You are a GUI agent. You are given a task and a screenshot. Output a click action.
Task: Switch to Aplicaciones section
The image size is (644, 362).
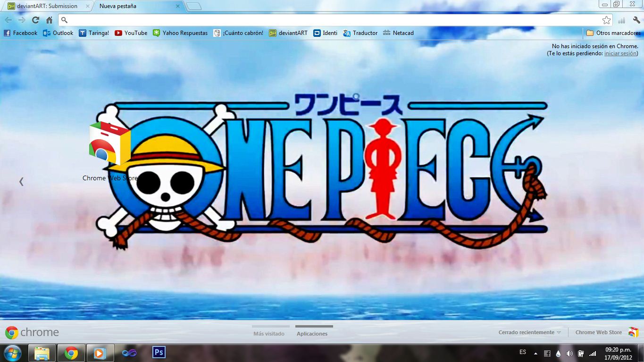point(312,334)
